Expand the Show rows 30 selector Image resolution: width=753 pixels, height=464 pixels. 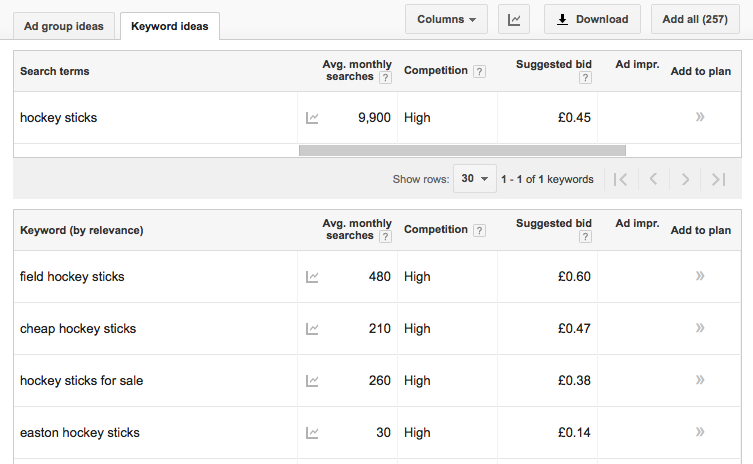[x=474, y=180]
